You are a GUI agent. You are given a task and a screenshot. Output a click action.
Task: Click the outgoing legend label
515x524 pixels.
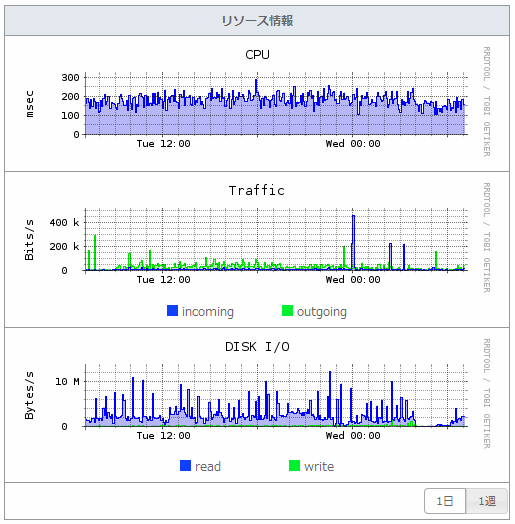coord(322,311)
